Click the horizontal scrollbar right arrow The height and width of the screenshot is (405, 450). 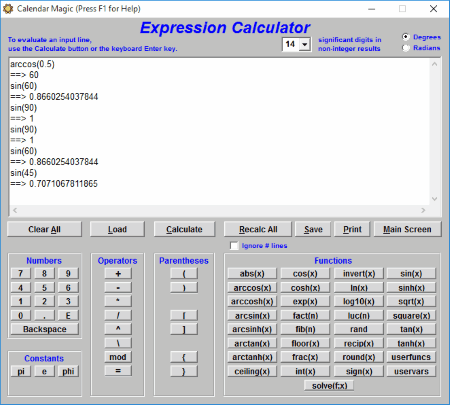423,210
